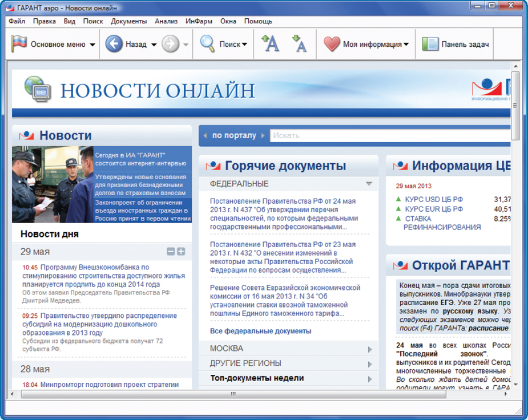The height and width of the screenshot is (420, 528).
Task: Click the Поиск magnifying glass icon
Action: [x=207, y=44]
